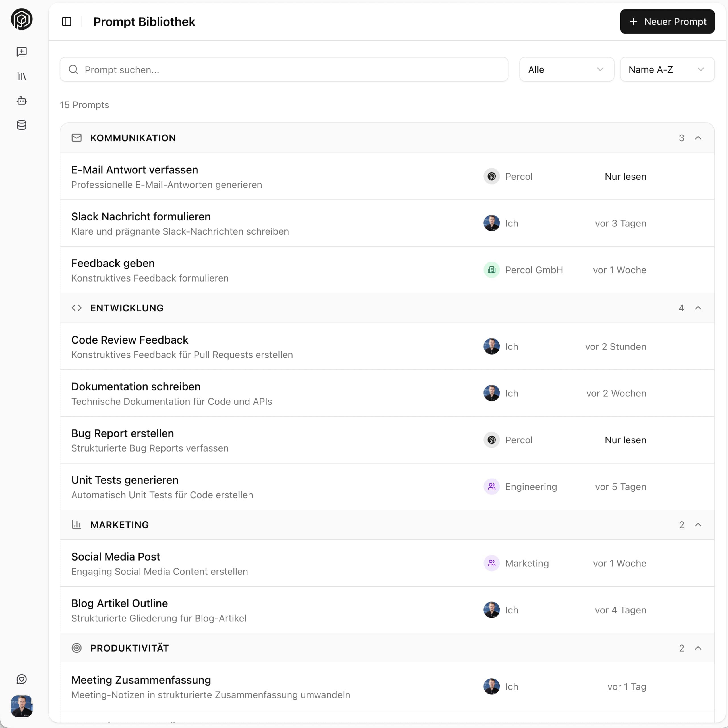Click the Neuer Prompt button

[x=667, y=22]
